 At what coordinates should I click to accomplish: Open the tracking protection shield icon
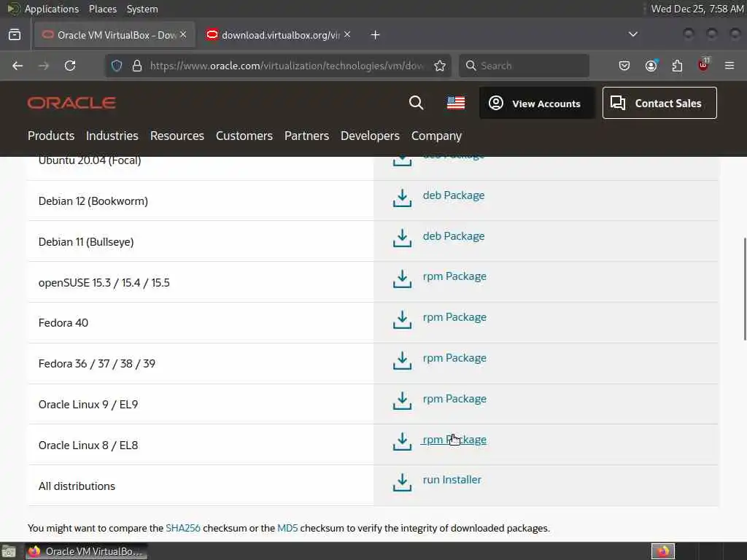pos(117,66)
